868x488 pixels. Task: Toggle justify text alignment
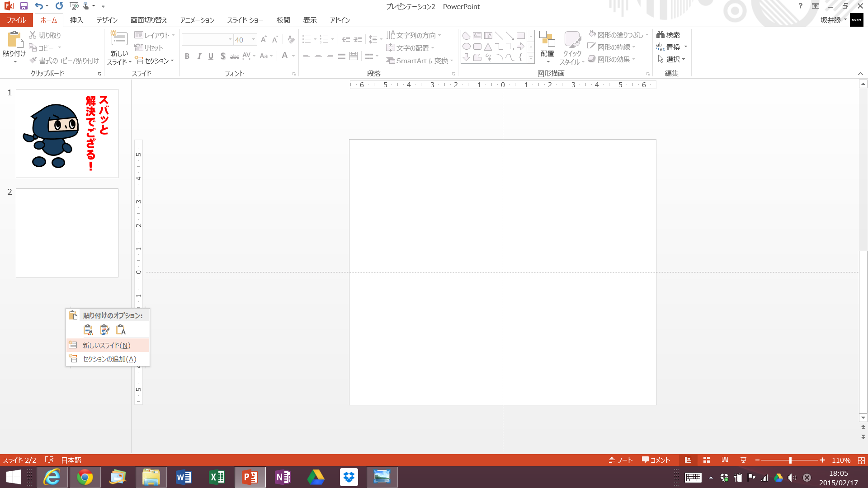(x=342, y=56)
